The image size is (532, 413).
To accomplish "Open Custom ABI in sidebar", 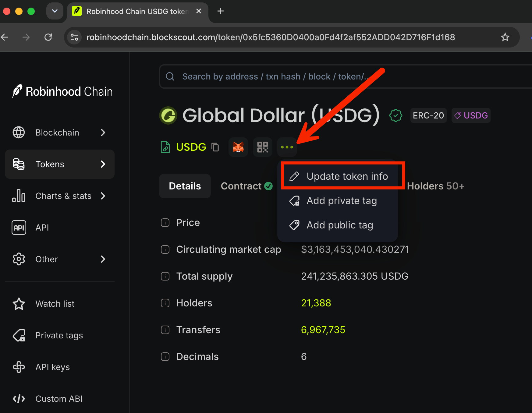I will (60, 399).
